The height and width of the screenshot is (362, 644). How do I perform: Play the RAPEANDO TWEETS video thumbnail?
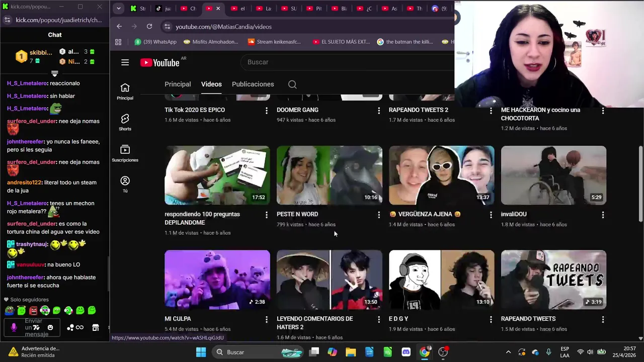[x=553, y=280]
